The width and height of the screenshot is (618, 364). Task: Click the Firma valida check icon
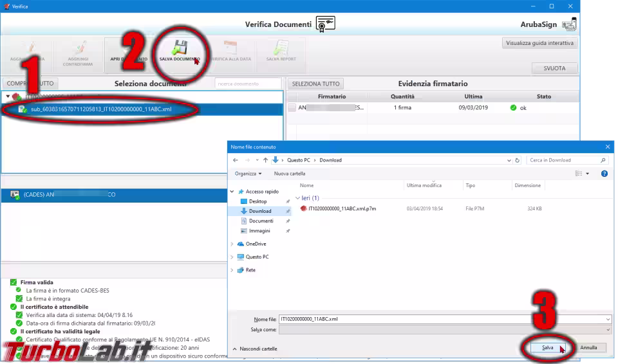tap(14, 282)
